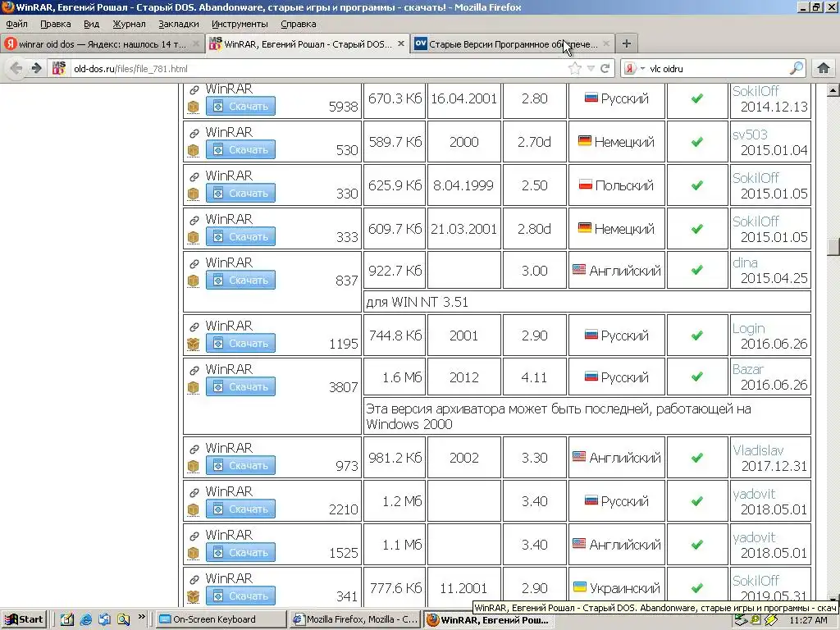840x630 pixels.
Task: Open the Правка menu
Action: click(x=55, y=24)
